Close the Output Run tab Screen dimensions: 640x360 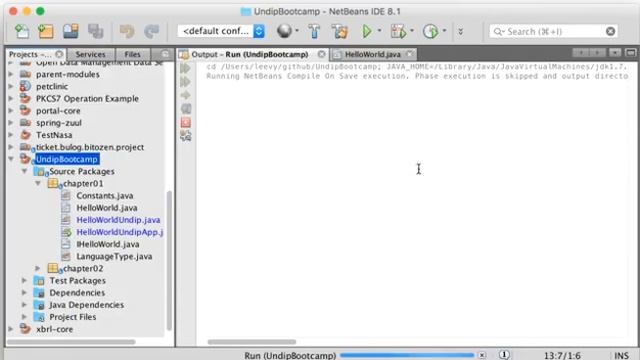(322, 54)
